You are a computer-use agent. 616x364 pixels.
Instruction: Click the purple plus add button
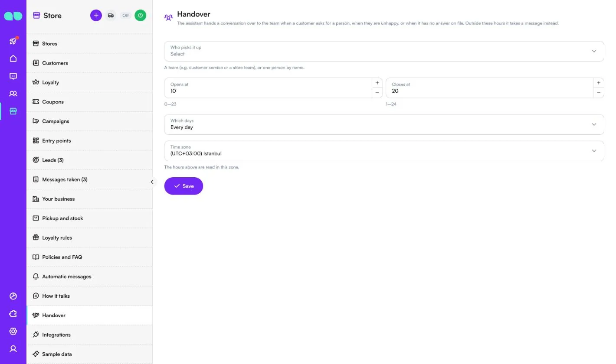(96, 15)
